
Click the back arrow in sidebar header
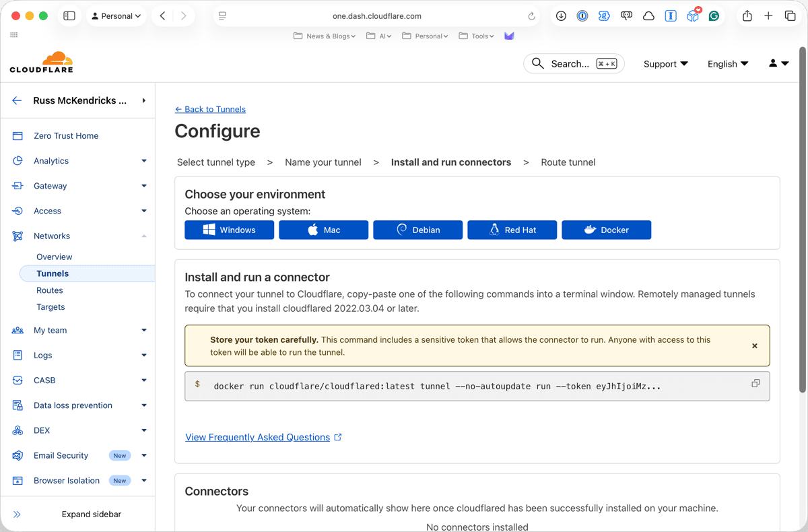[x=18, y=100]
